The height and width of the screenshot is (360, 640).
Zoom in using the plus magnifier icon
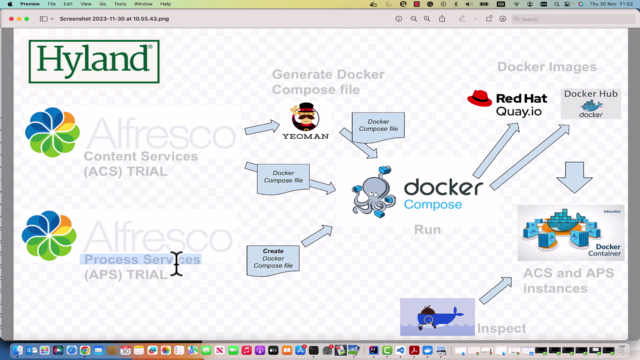[427, 19]
